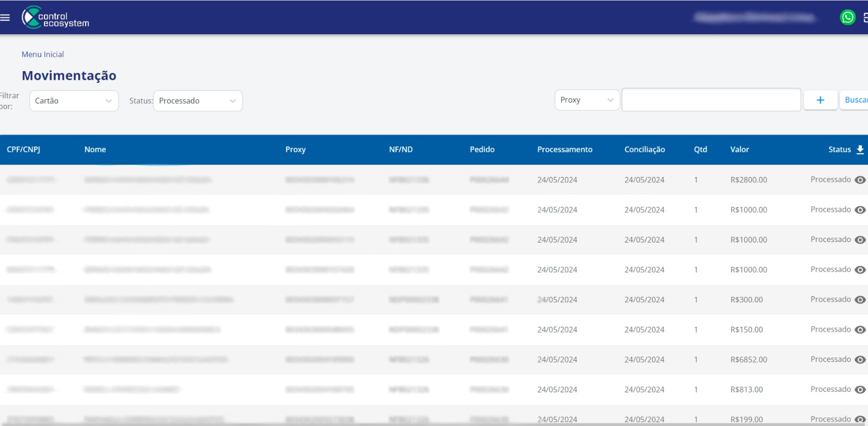Viewport: 868px width, 426px height.
Task: Sort by Pedido column header
Action: (482, 150)
